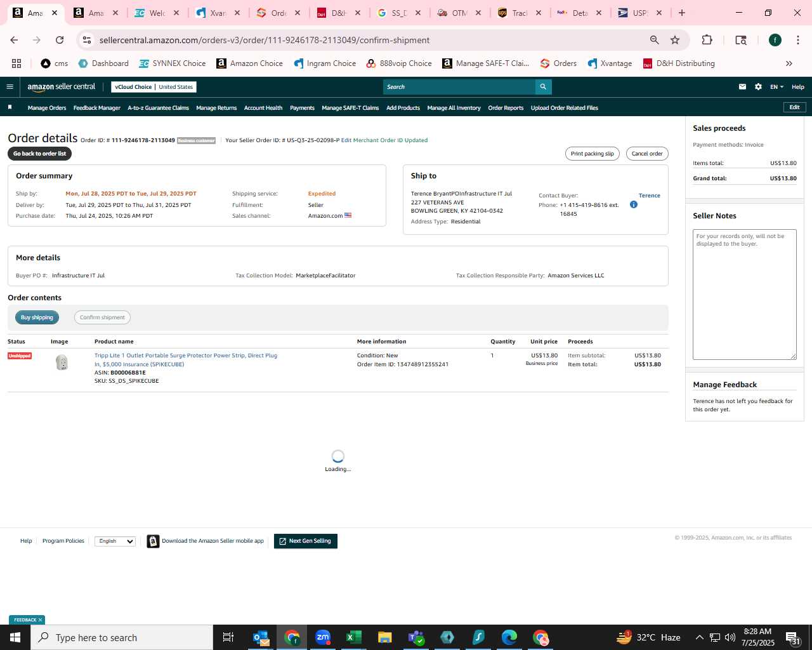Open Outlook from the taskbar
The width and height of the screenshot is (812, 650).
click(x=261, y=637)
